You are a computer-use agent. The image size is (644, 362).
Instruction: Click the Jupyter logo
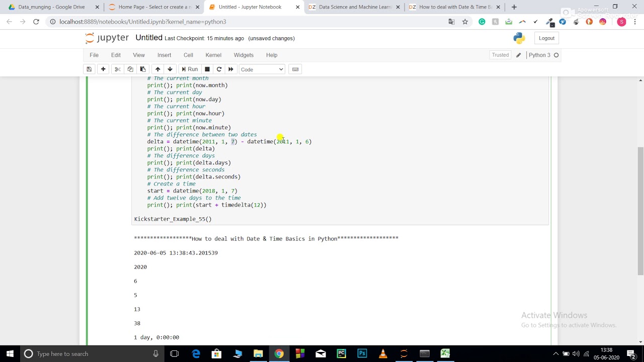point(107,38)
